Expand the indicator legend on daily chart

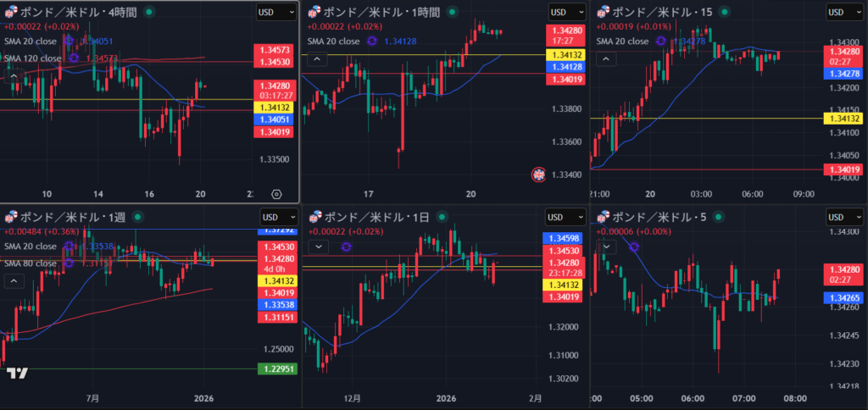(318, 247)
